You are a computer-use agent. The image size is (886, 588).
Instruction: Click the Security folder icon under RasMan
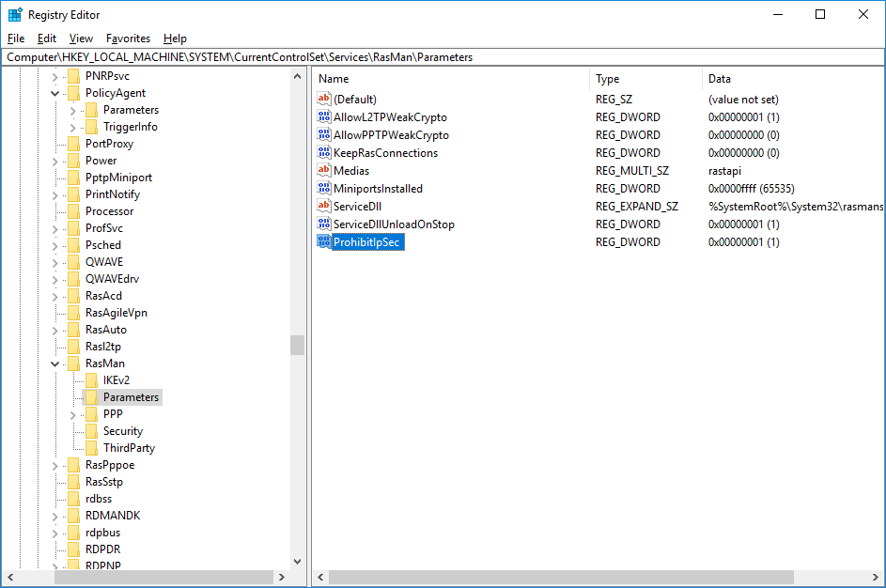[91, 431]
